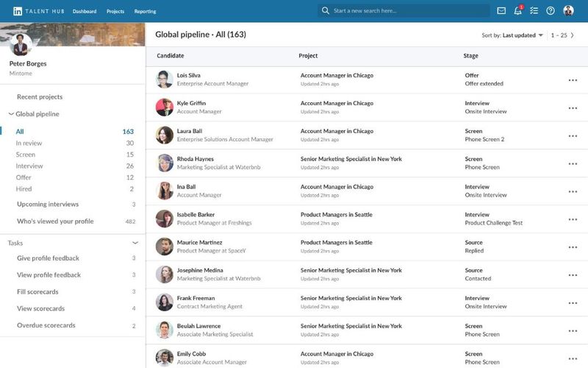588x368 pixels.
Task: Collapse the Global pipeline section
Action: pos(11,114)
